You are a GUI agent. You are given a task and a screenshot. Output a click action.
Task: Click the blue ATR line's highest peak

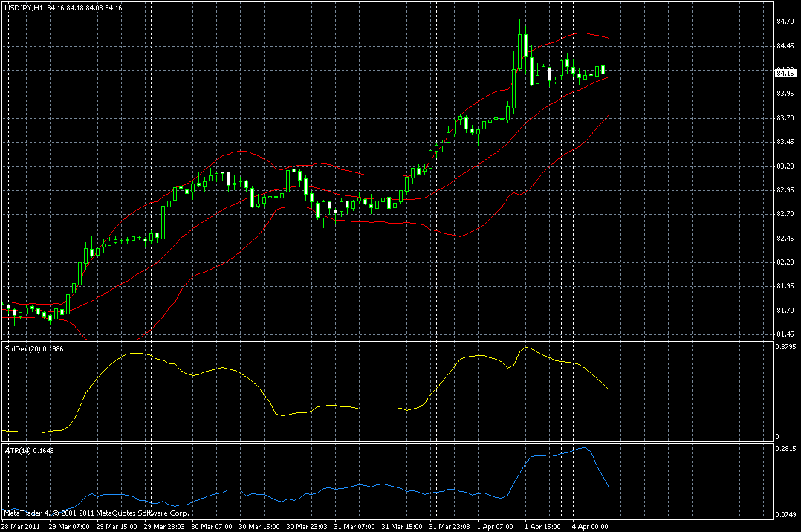point(585,448)
